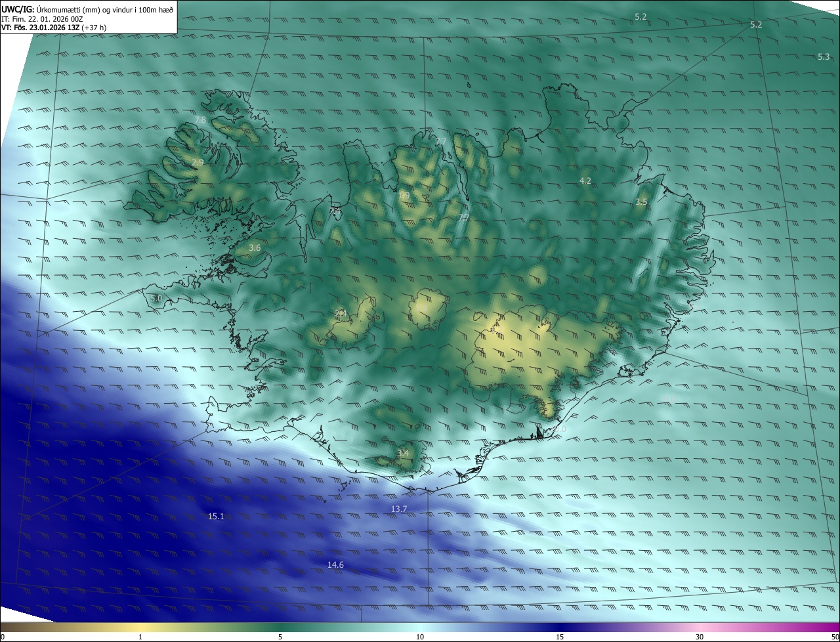Select the 5.3 value label
The width and height of the screenshot is (840, 642).
point(824,57)
